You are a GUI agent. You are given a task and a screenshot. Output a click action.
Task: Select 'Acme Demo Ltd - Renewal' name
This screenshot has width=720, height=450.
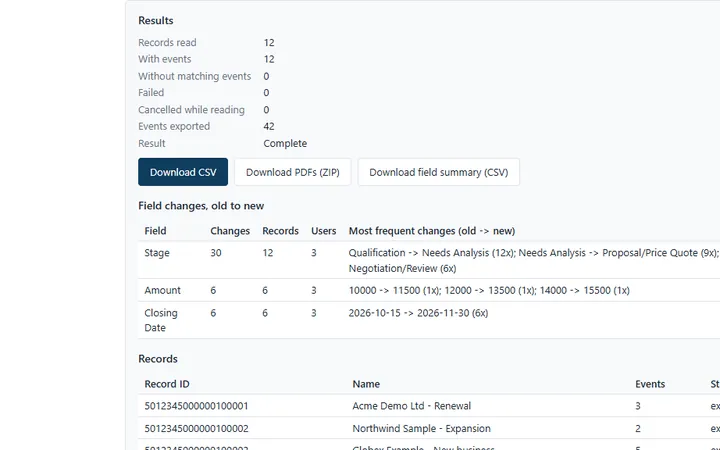pyautogui.click(x=411, y=406)
